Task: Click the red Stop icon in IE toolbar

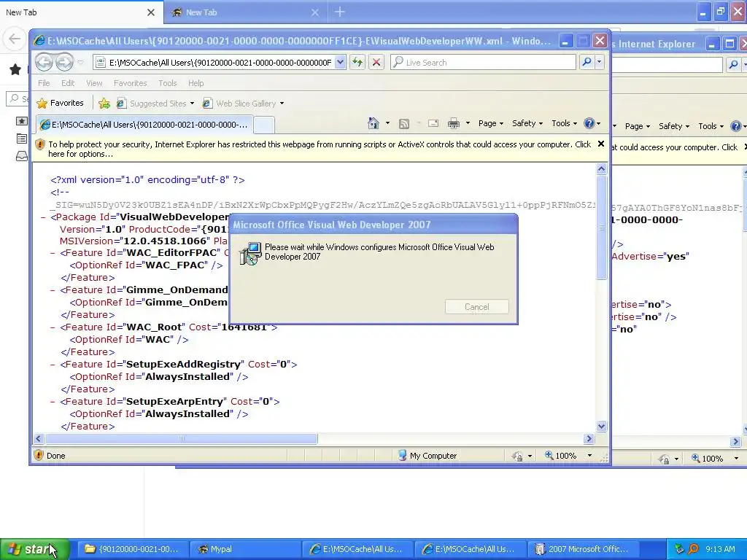Action: [x=376, y=62]
